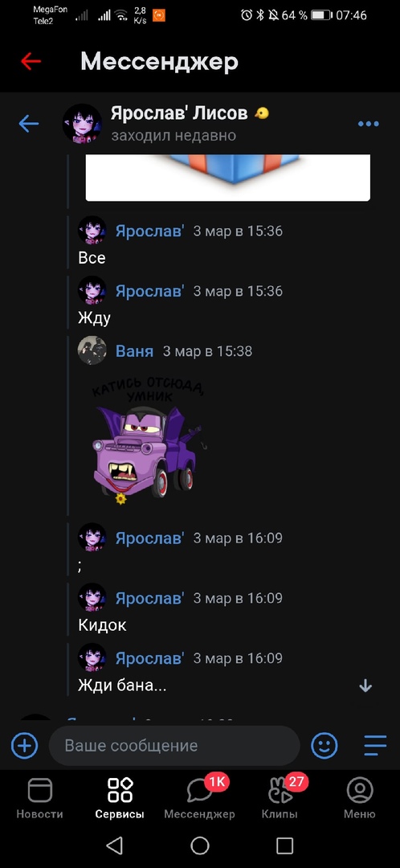
Task: Open the Ярослав' Лисов chat title
Action: [179, 113]
